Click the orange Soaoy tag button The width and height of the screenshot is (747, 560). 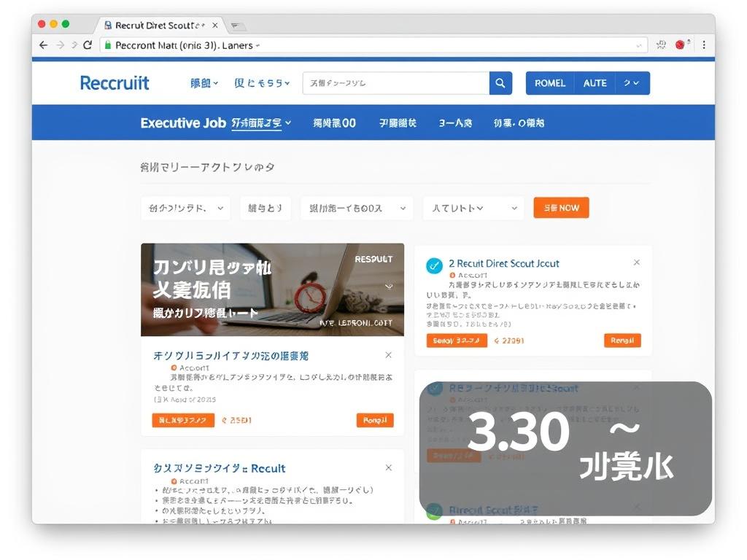tap(457, 341)
